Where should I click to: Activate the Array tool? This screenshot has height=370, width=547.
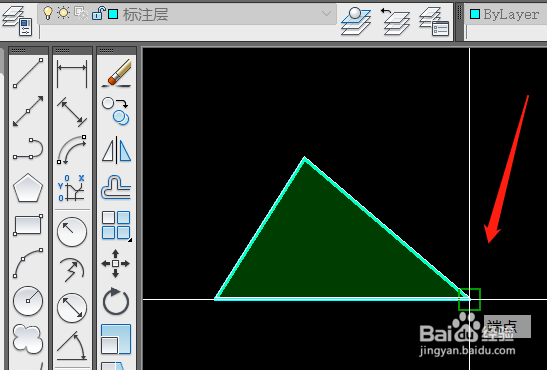pyautogui.click(x=116, y=225)
